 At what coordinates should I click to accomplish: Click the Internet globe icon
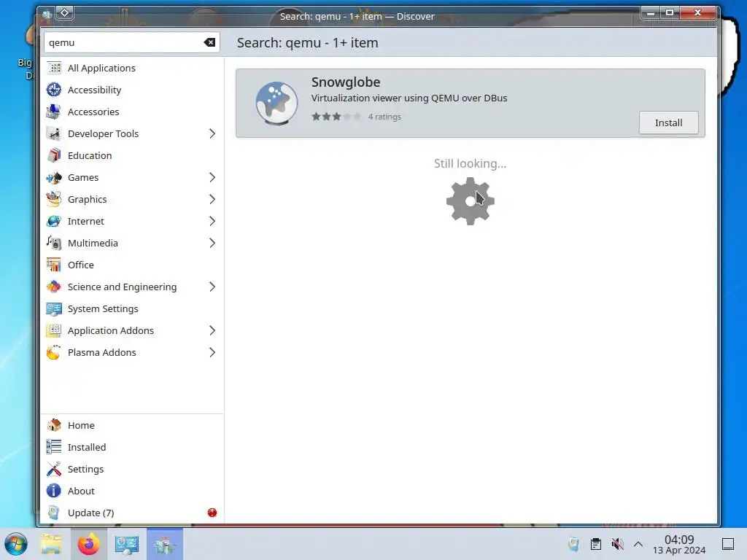point(54,222)
